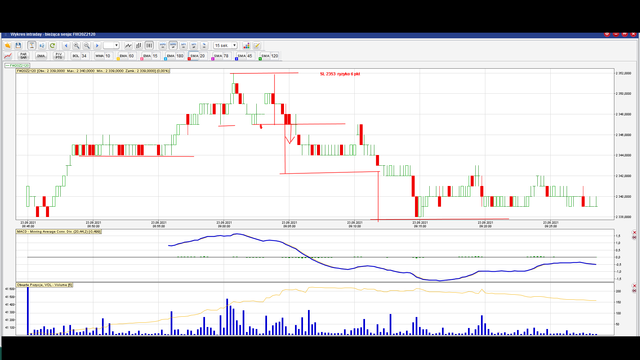
Task: Switch to the bar chart type icon
Action: (139, 46)
